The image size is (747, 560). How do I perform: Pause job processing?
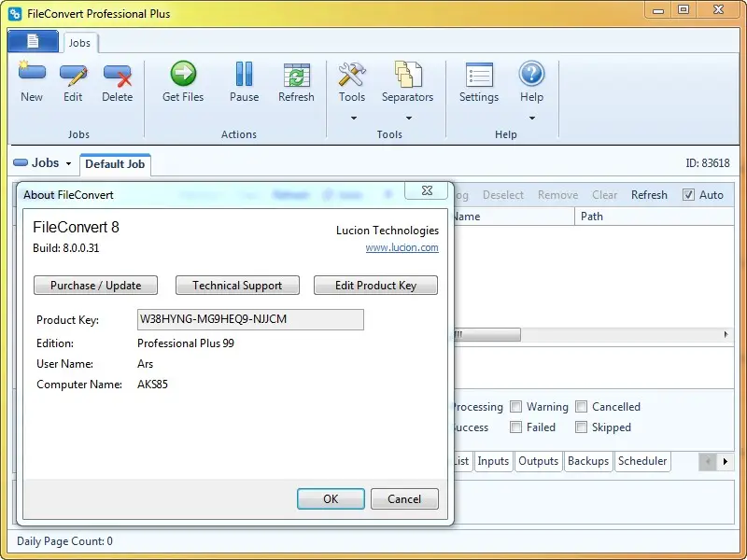click(x=244, y=82)
